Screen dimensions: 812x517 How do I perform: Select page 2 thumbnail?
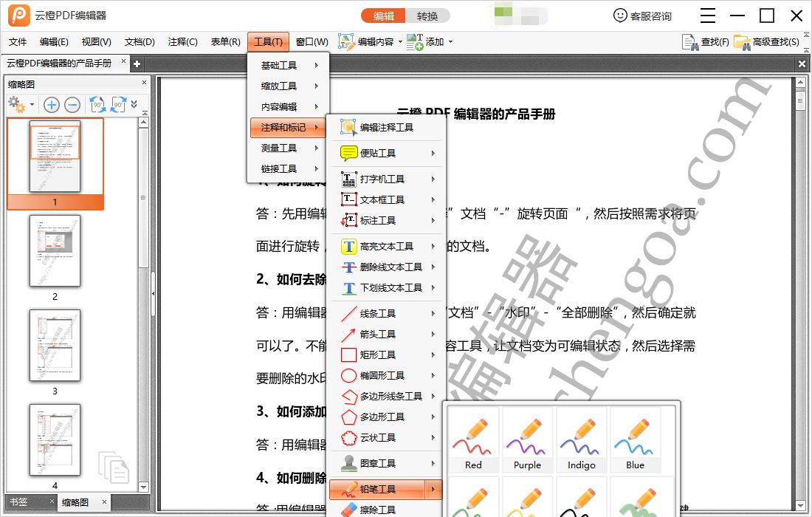tap(55, 251)
